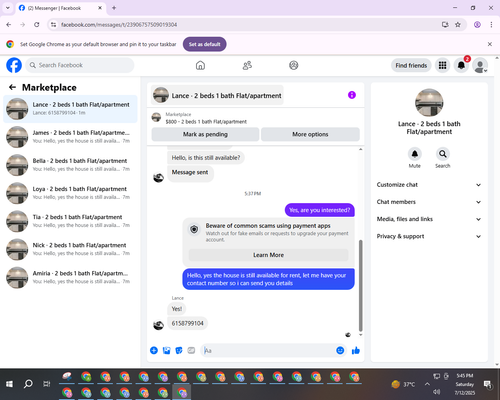Open Task View on taskbar

coord(47,384)
